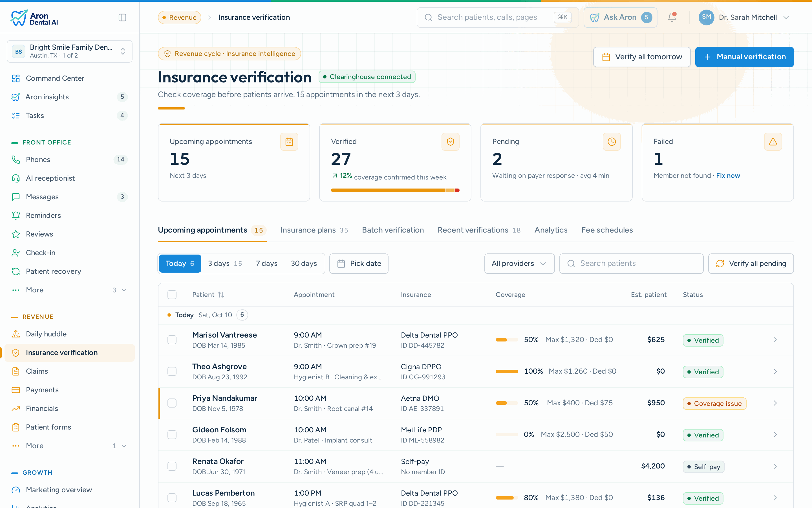Open Reminders in the sidebar

coord(70,215)
